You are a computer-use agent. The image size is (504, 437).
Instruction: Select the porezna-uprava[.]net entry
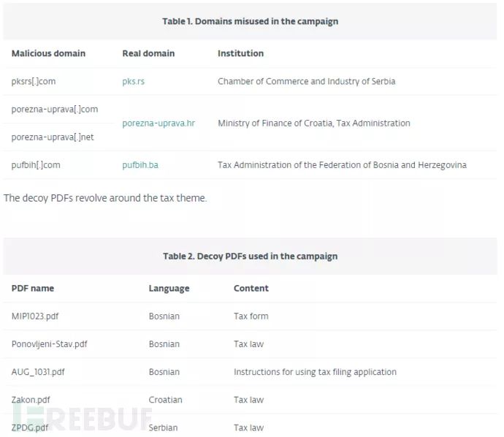pos(53,137)
